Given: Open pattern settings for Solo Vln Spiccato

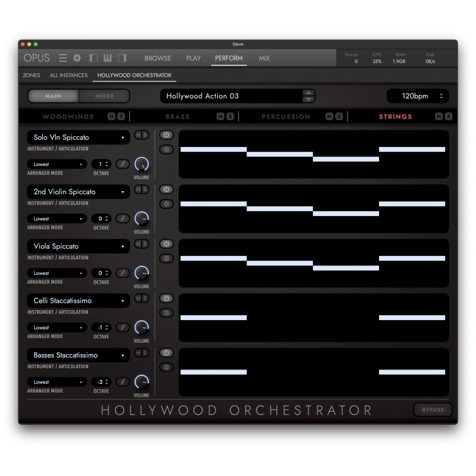Looking at the screenshot, I should (167, 149).
